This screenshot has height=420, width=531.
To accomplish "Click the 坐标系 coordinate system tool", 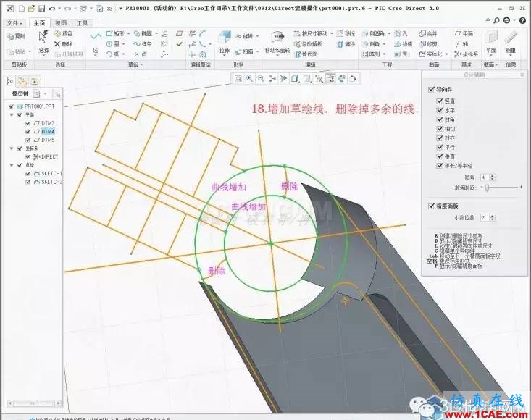I will pos(467,54).
